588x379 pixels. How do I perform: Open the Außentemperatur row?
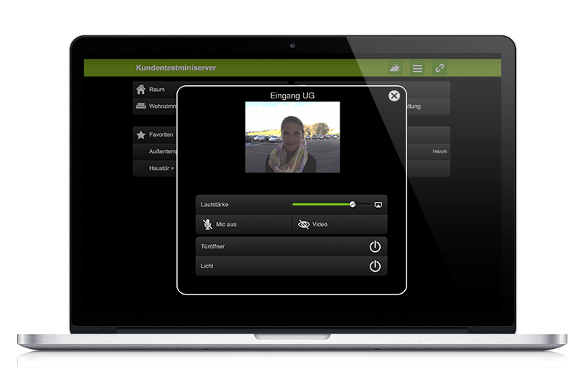point(156,151)
